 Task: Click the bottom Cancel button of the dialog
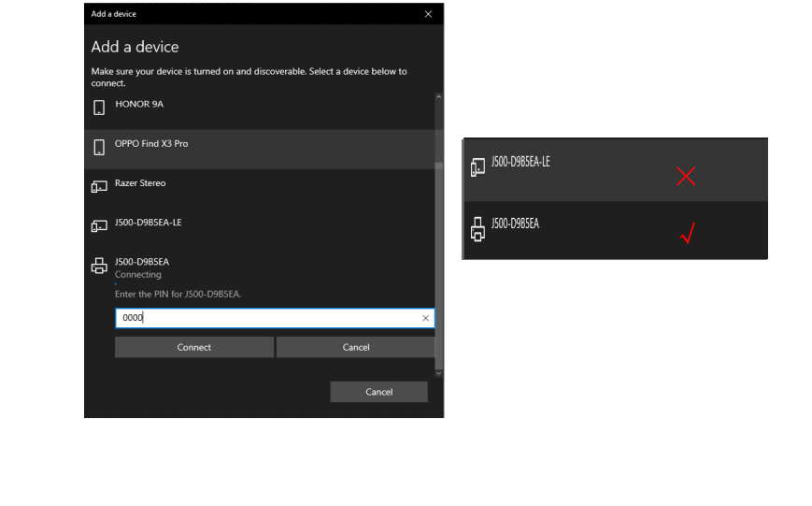click(x=379, y=392)
